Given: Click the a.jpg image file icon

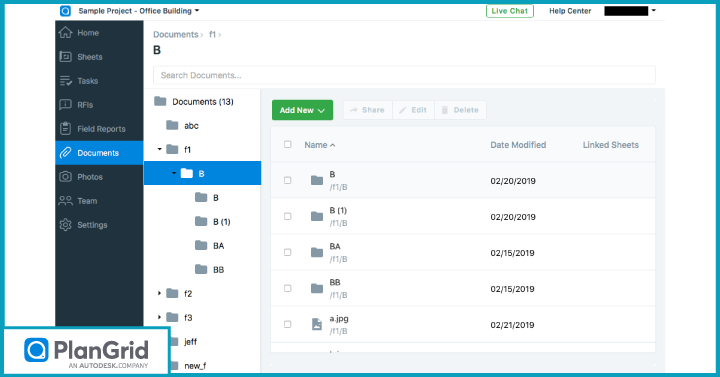Looking at the screenshot, I should click(317, 324).
